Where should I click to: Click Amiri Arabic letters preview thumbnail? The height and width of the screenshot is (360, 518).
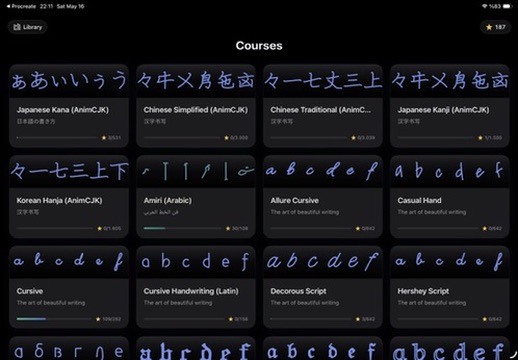196,171
